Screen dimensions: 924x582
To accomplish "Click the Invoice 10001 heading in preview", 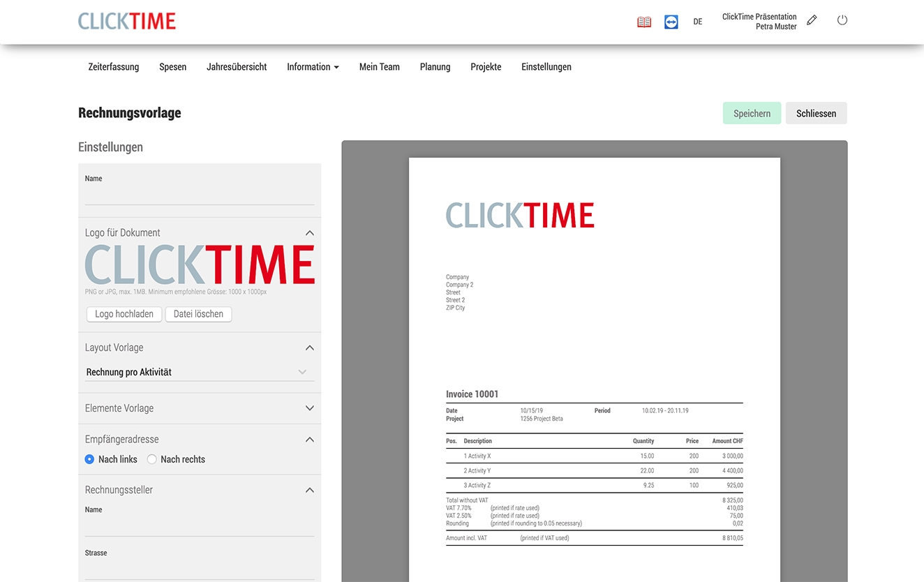I will pos(472,394).
